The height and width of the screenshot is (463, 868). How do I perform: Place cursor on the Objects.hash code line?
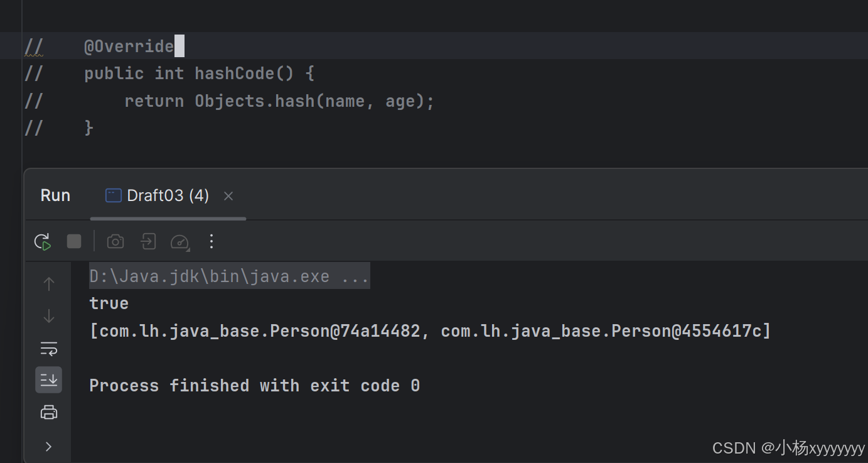[x=279, y=101]
